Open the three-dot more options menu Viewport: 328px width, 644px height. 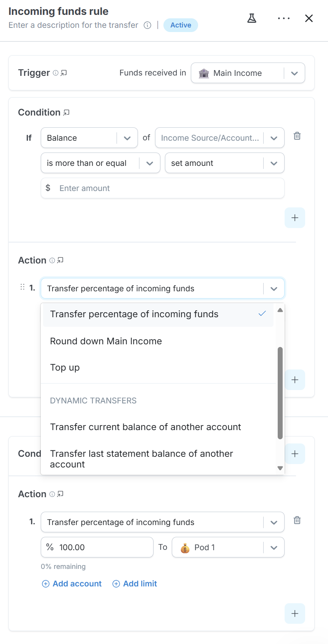[284, 18]
